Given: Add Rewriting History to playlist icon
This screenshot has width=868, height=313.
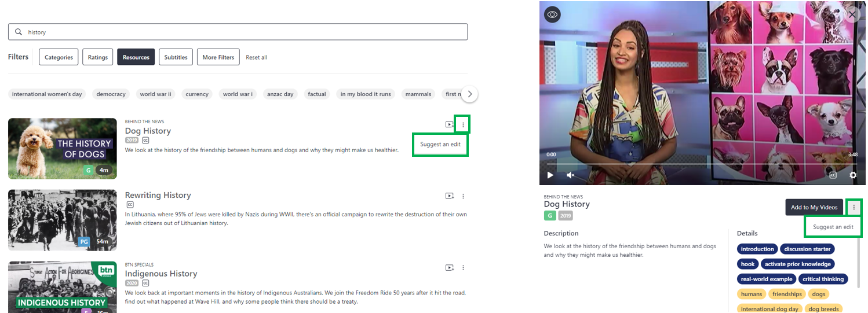Looking at the screenshot, I should pyautogui.click(x=450, y=196).
